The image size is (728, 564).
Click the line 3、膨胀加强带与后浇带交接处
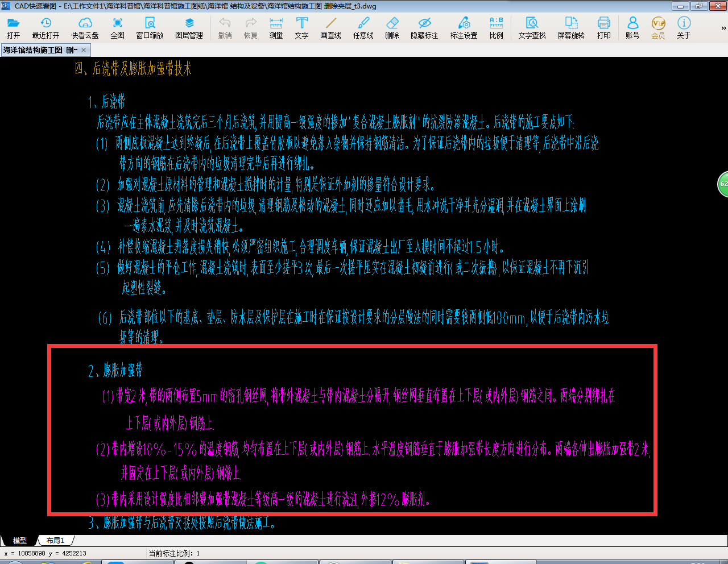point(182,522)
